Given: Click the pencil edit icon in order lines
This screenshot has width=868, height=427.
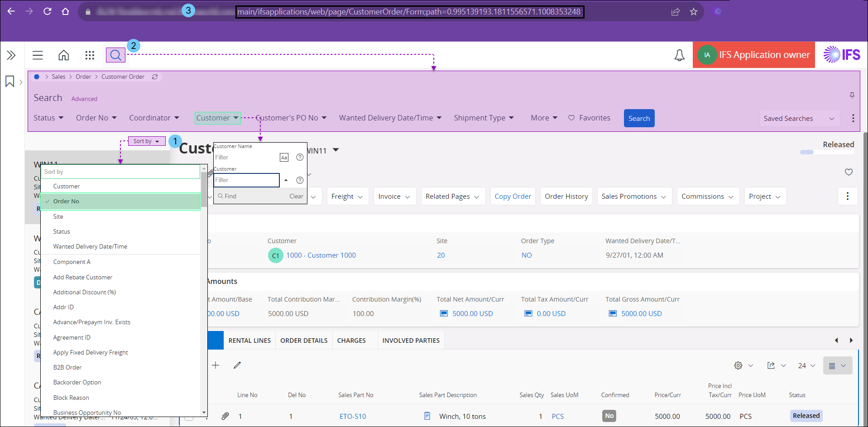Looking at the screenshot, I should click(x=237, y=365).
